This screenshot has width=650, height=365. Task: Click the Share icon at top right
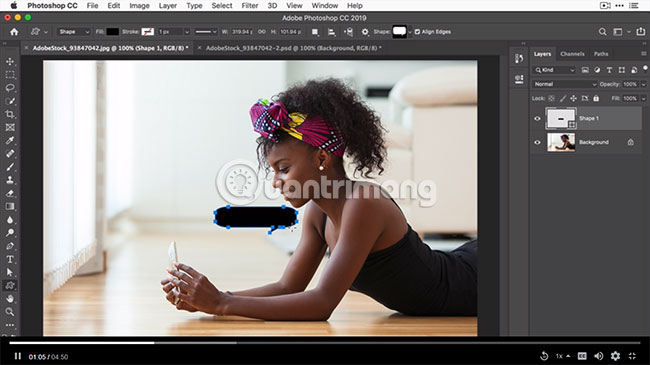(x=640, y=32)
